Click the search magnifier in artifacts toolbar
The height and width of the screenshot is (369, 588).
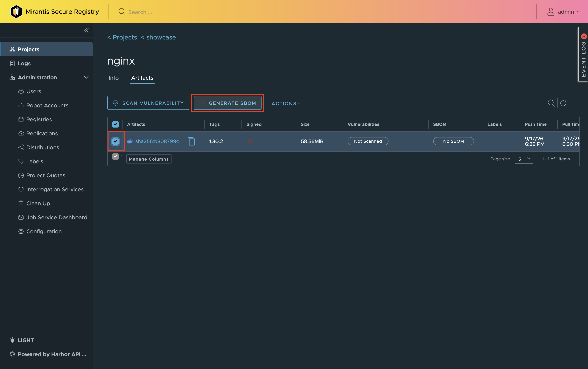point(551,103)
